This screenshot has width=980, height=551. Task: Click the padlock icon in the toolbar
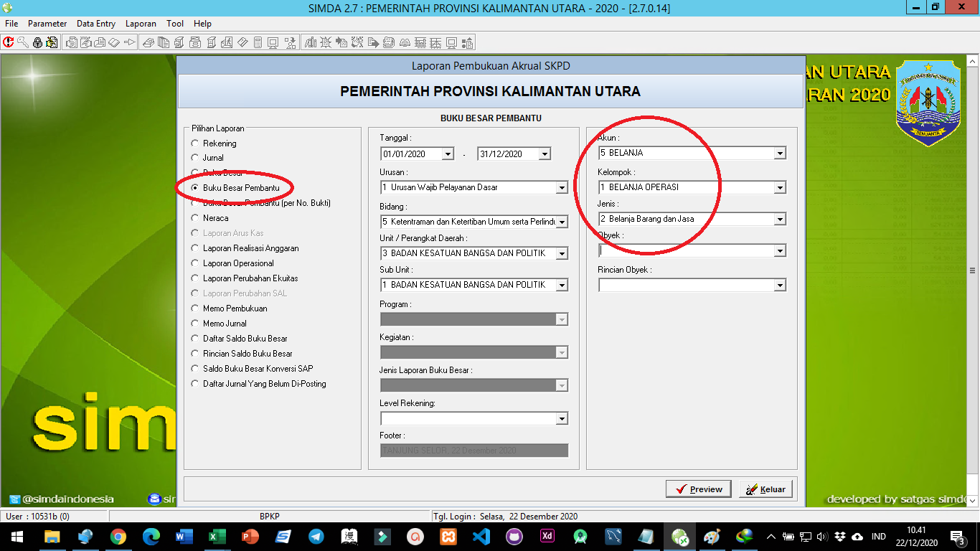tap(37, 42)
